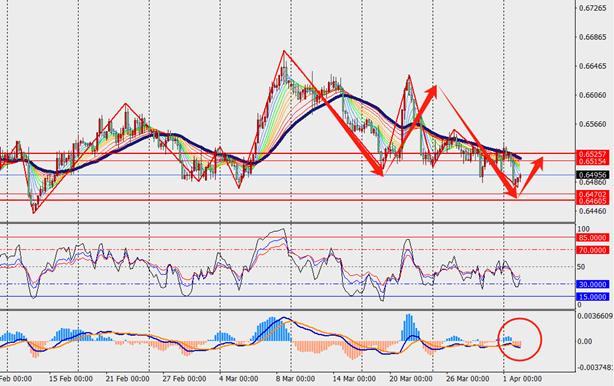Click the 0.64605 support level label
Viewport: 614px width, 386px height.
tap(592, 201)
